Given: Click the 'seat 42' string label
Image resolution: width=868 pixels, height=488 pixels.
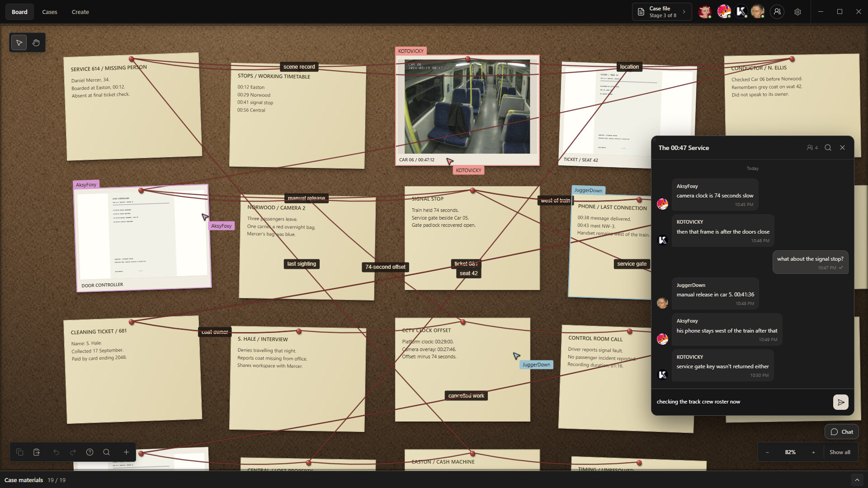Looking at the screenshot, I should (468, 273).
